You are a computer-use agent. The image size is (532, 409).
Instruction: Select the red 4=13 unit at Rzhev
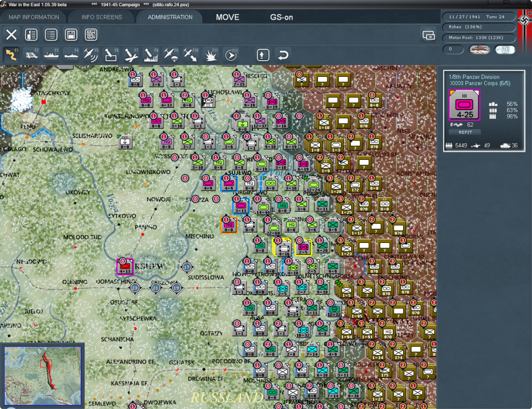tap(125, 267)
